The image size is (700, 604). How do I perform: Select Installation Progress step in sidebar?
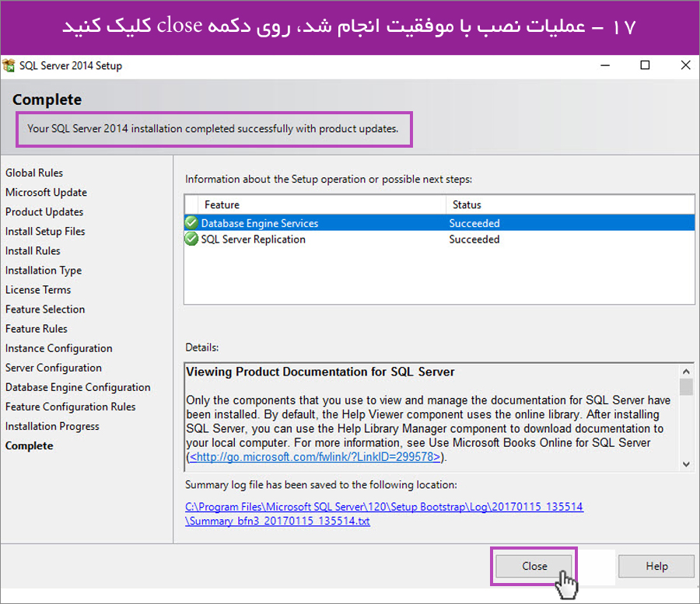[x=52, y=426]
